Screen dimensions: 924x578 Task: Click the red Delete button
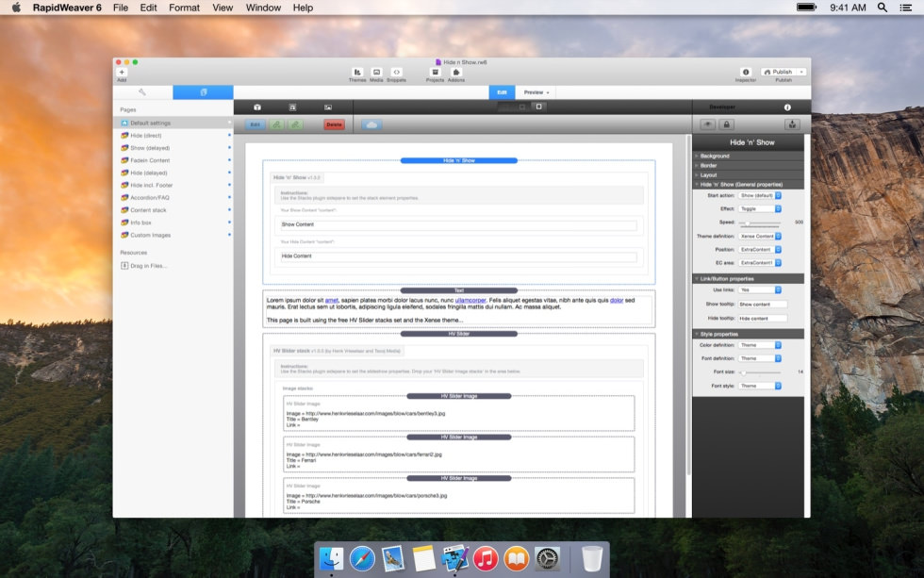tap(334, 124)
